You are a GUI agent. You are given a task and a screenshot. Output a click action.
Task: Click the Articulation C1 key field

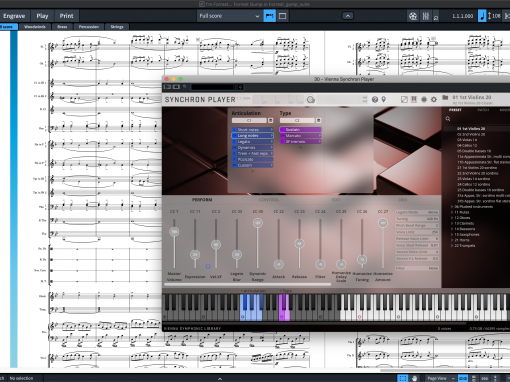click(x=249, y=120)
